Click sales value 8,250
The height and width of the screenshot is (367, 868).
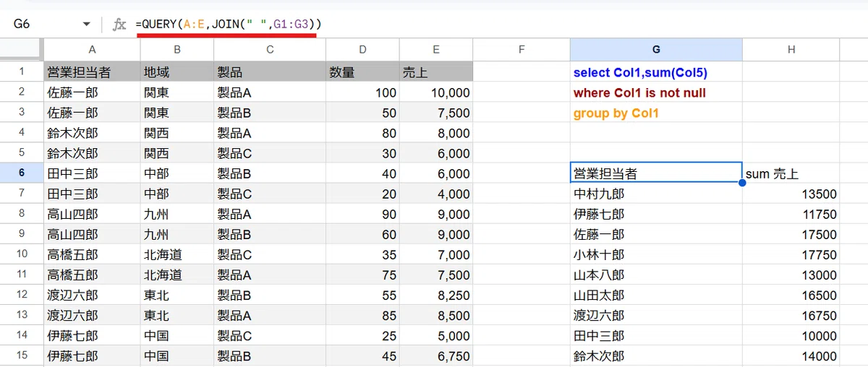coord(436,295)
